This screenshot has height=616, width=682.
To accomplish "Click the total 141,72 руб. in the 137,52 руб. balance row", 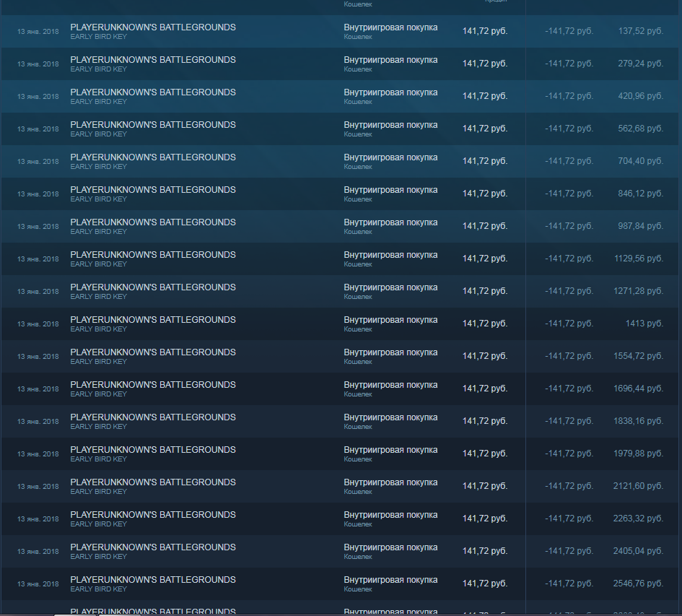I will click(x=485, y=31).
